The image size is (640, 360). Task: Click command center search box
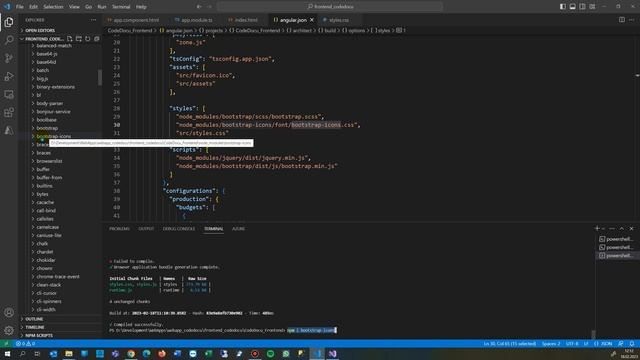[x=330, y=7]
